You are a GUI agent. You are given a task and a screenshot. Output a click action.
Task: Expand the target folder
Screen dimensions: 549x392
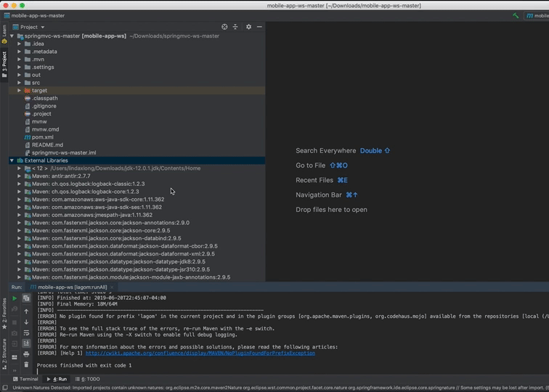[20, 90]
